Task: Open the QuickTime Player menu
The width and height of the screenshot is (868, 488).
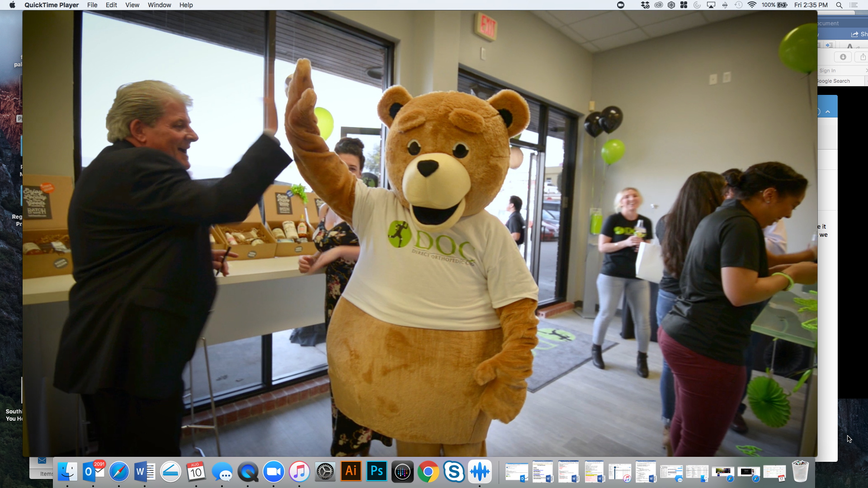Action: click(x=52, y=5)
